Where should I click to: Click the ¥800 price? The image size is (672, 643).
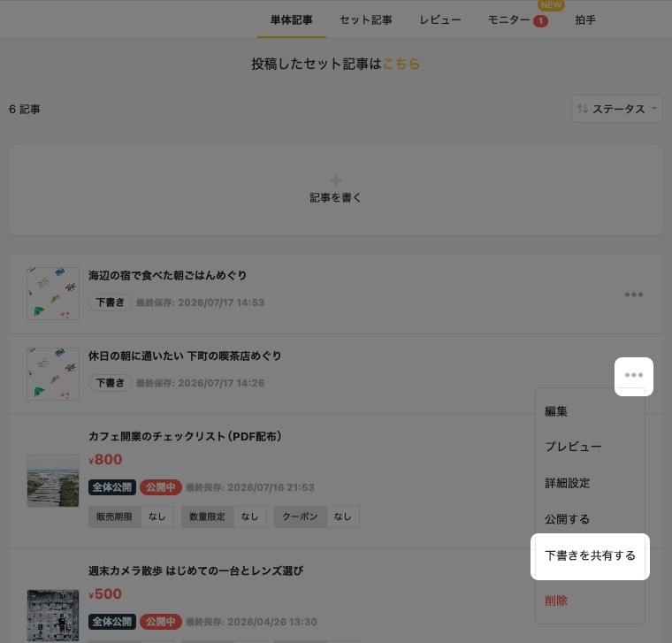105,460
